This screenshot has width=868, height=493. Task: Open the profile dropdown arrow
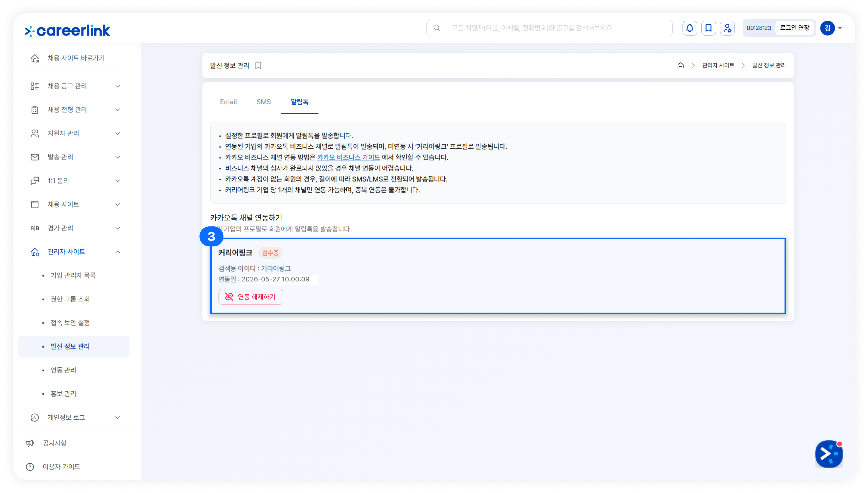click(840, 28)
